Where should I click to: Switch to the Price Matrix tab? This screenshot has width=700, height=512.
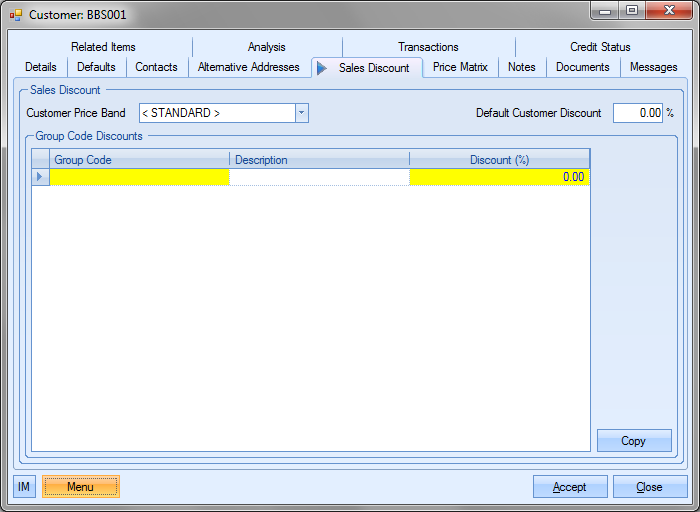(x=460, y=67)
